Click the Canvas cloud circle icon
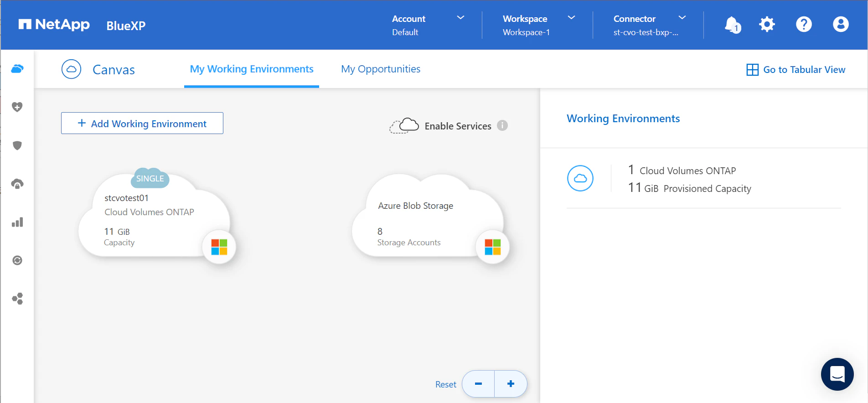 71,69
